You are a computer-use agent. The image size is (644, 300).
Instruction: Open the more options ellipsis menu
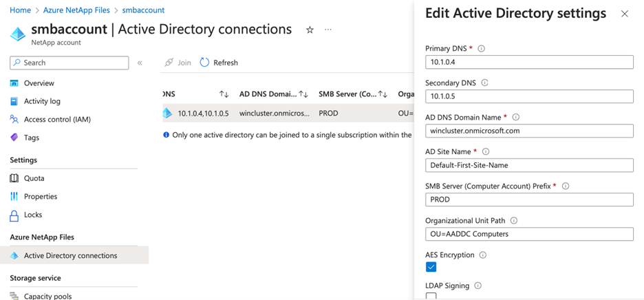click(328, 30)
